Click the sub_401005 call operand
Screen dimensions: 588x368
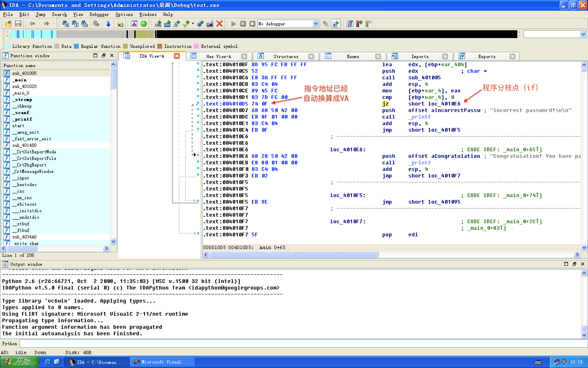424,78
